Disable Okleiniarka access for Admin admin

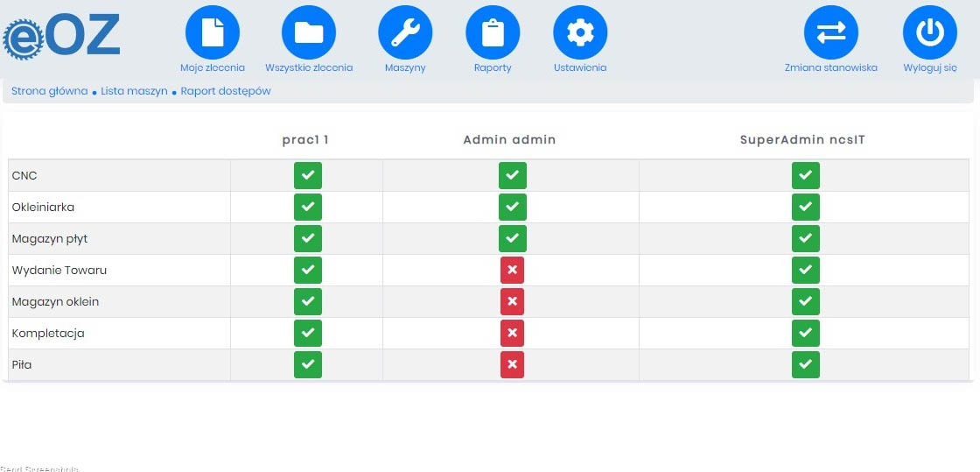click(x=512, y=207)
